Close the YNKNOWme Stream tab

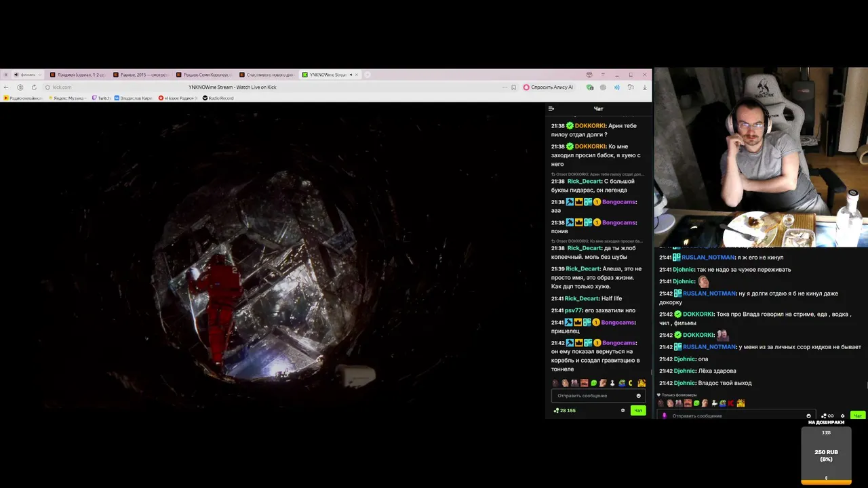pyautogui.click(x=357, y=75)
